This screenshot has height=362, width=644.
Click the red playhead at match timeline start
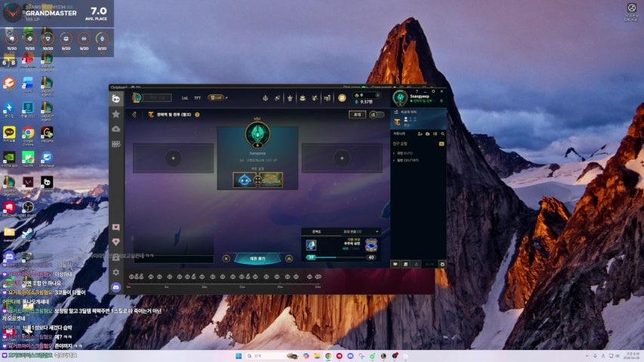coord(128,284)
